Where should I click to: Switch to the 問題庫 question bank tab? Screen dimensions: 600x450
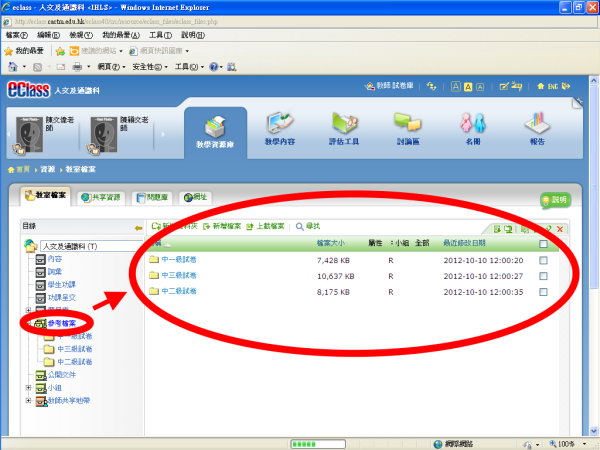click(152, 197)
